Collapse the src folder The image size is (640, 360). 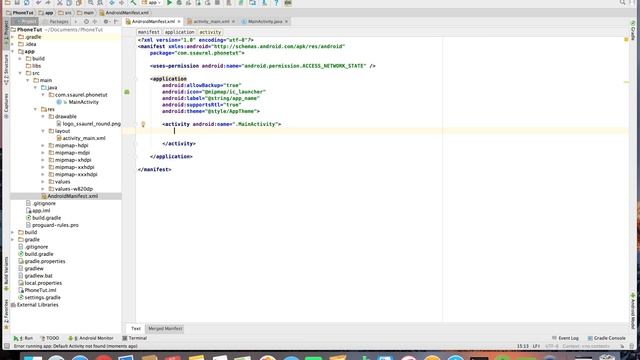20,73
